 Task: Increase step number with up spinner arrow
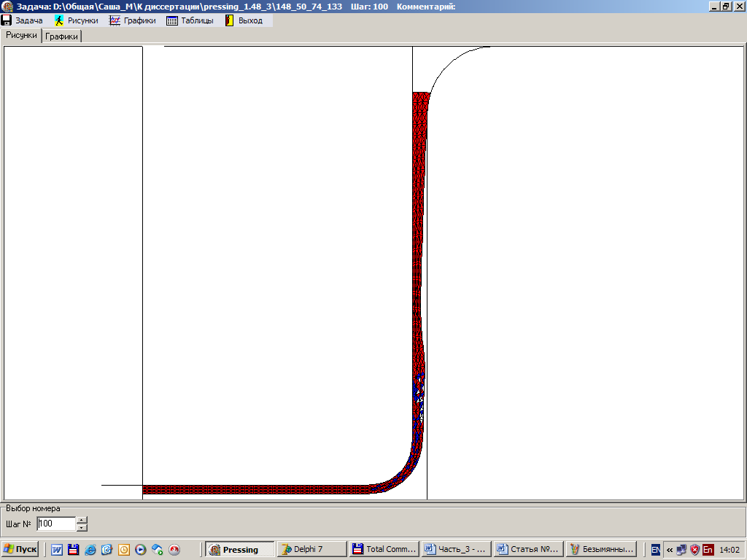tap(82, 520)
